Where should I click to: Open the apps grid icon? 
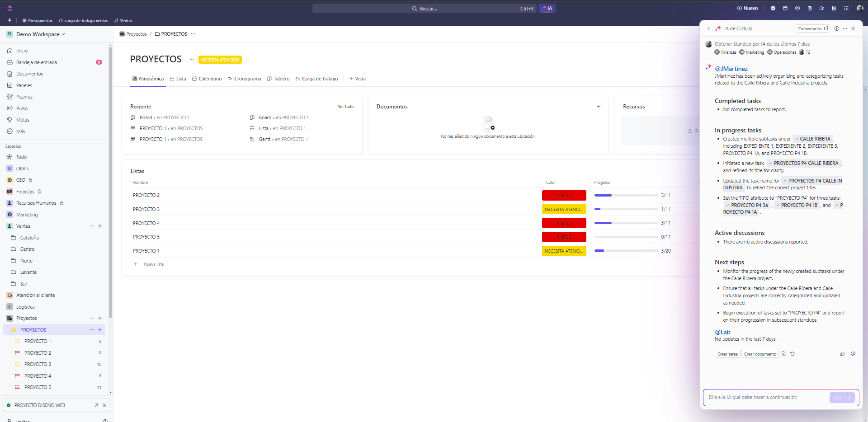tap(846, 8)
